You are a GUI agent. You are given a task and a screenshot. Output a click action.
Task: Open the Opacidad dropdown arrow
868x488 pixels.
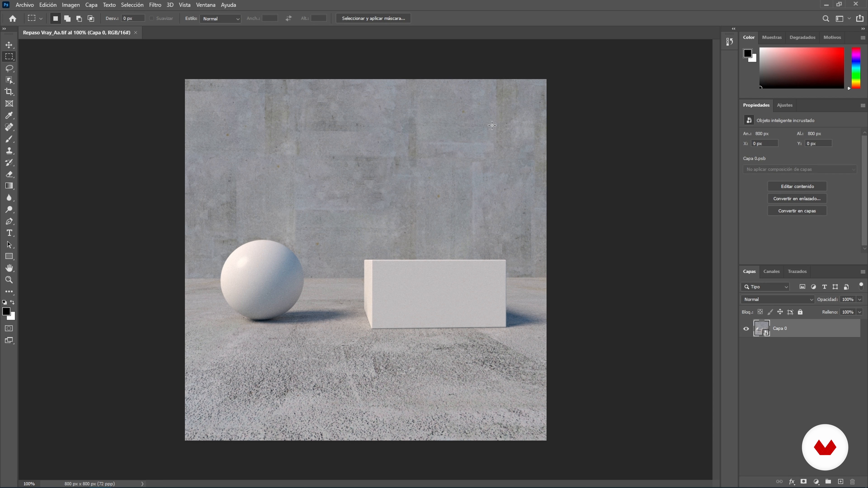(x=860, y=299)
